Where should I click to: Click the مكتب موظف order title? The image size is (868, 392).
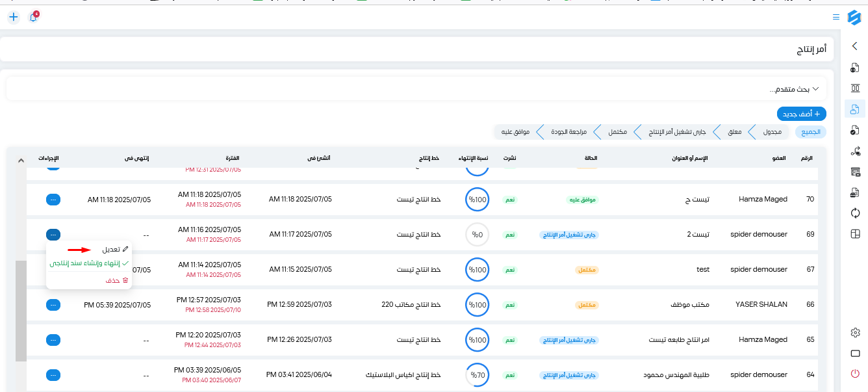(x=689, y=304)
